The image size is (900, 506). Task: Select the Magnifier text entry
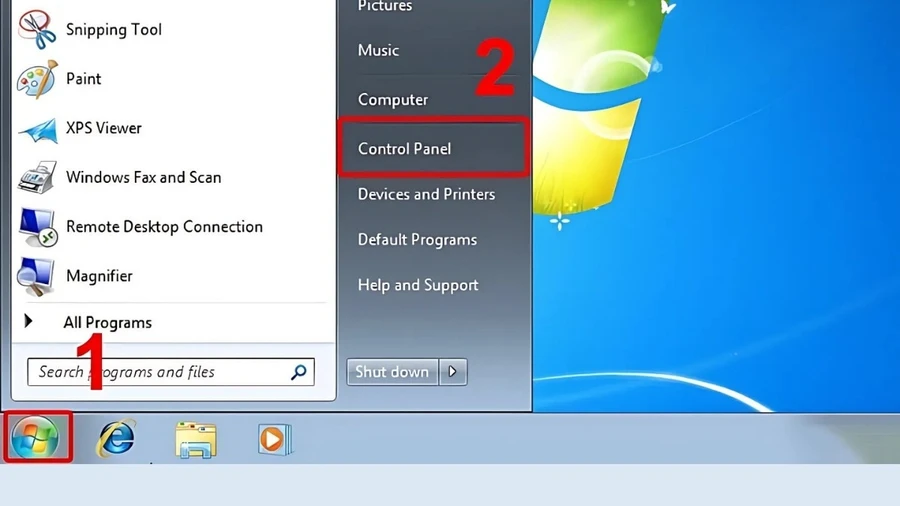(99, 276)
